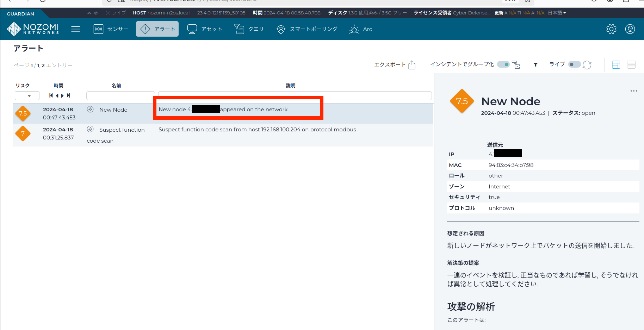Open the アセット menu

(205, 29)
